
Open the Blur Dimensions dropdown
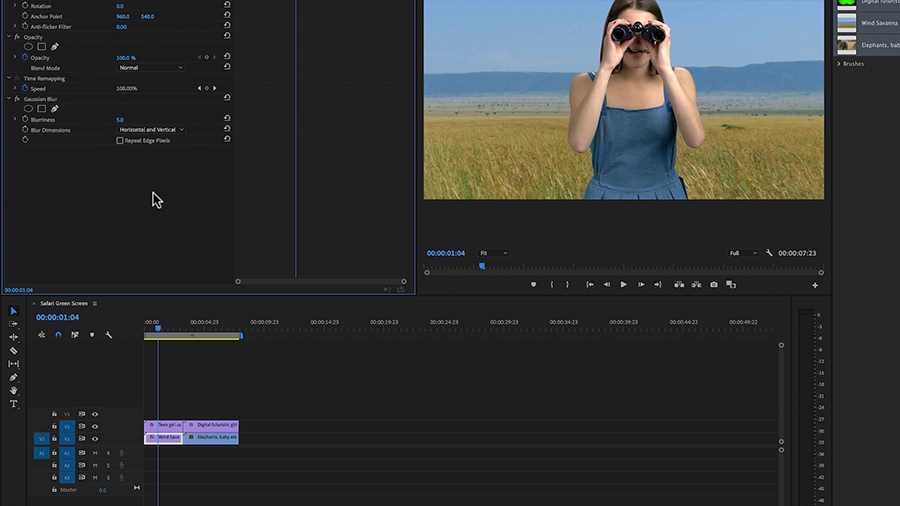[x=151, y=130]
